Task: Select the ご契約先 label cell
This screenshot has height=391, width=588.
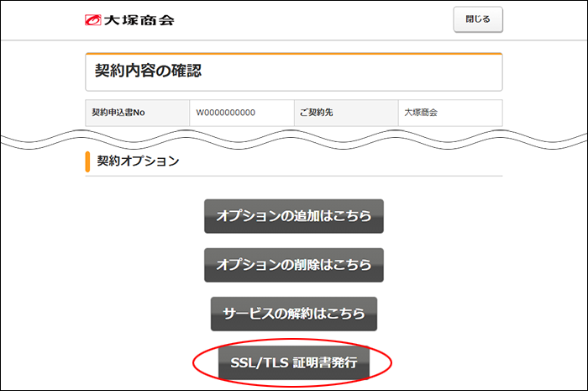Action: [x=344, y=112]
